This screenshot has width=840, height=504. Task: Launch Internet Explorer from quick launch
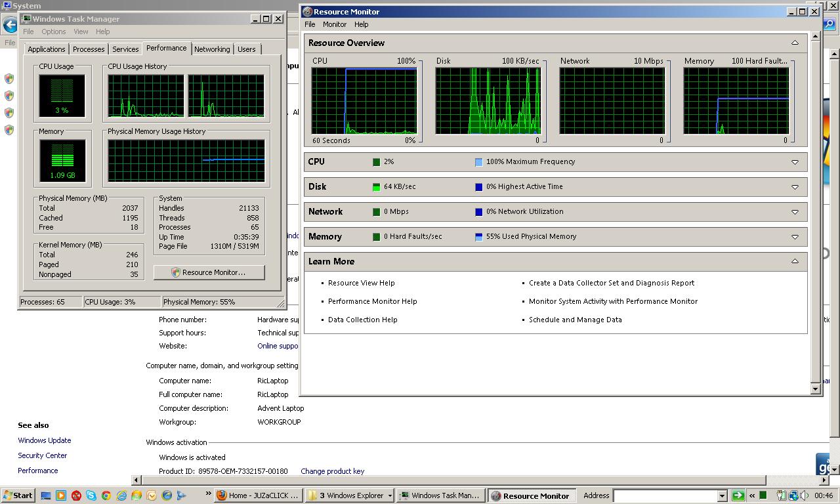121,495
